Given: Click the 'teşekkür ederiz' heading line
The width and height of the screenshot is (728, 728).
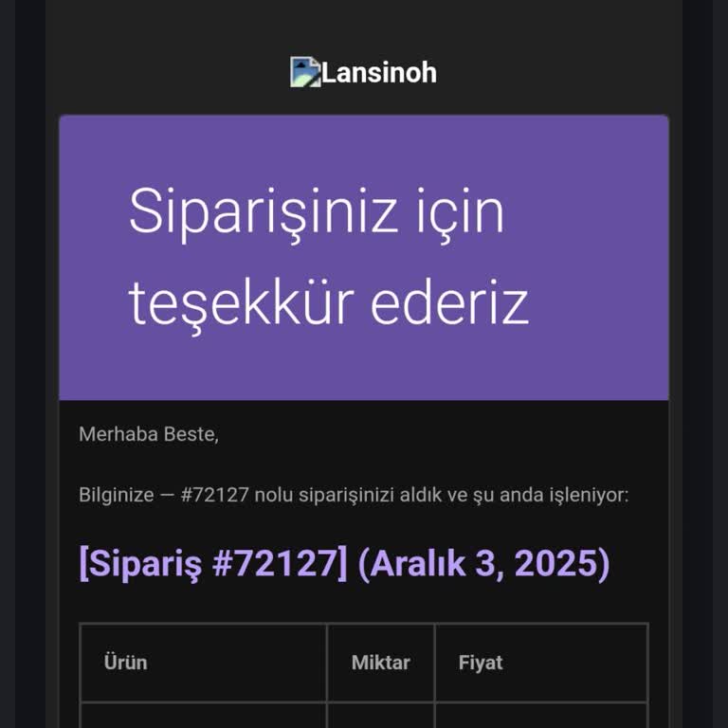Looking at the screenshot, I should tap(328, 303).
